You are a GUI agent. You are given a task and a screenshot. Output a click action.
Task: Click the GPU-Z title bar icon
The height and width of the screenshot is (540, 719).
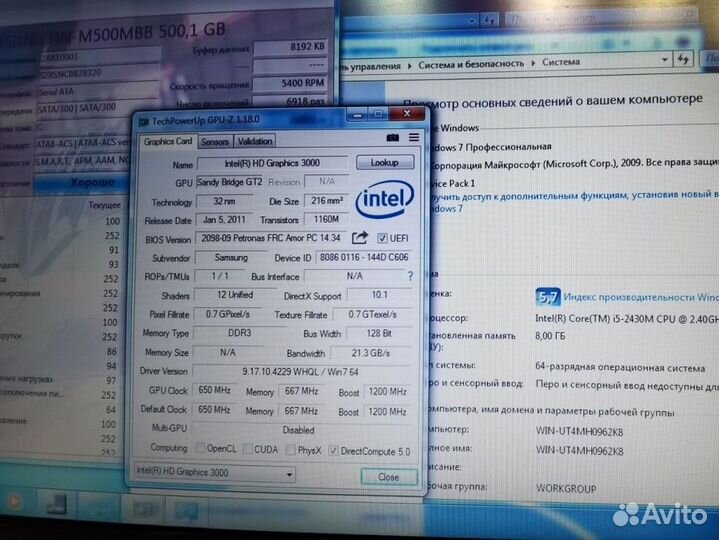(x=144, y=121)
